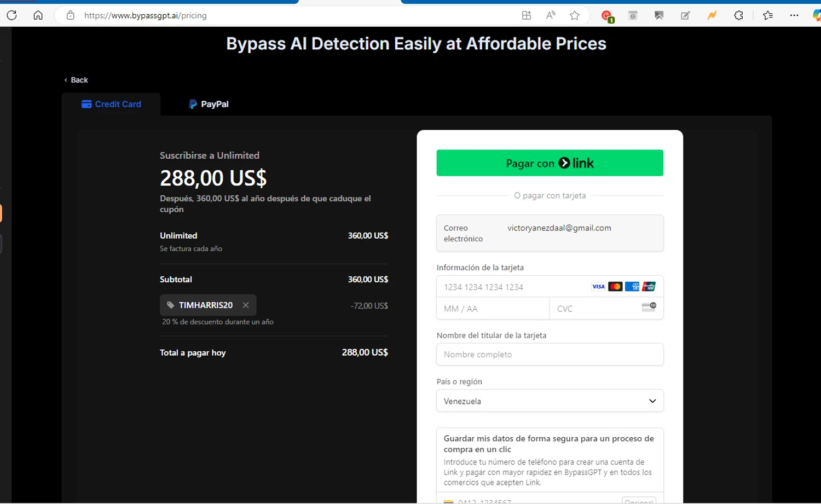The width and height of the screenshot is (821, 504).
Task: Click the Visa card icon
Action: click(x=598, y=287)
